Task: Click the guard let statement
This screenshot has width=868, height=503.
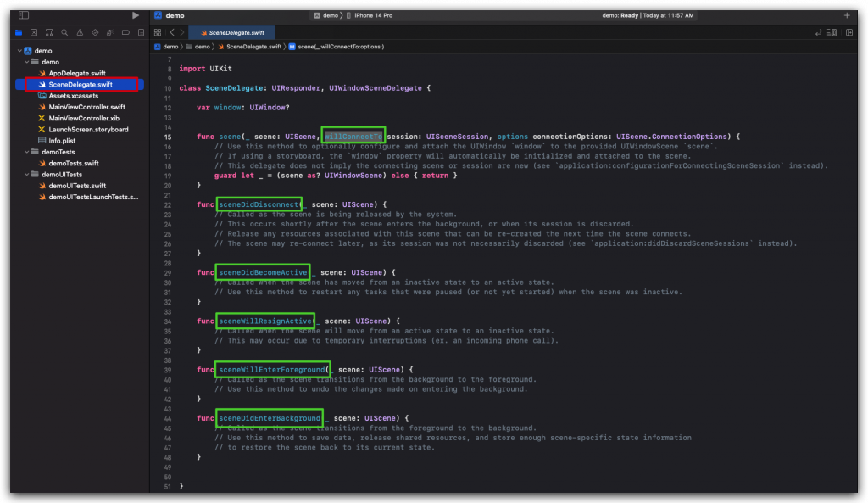Action: point(336,176)
